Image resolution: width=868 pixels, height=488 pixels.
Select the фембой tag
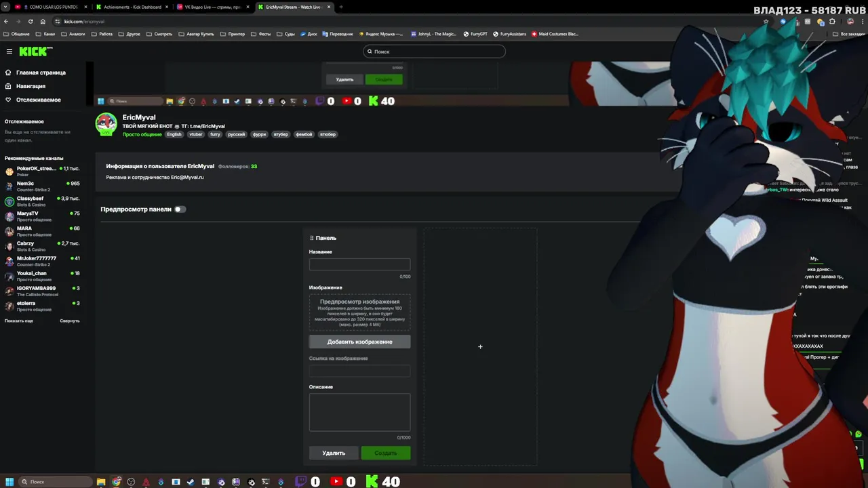[x=304, y=134]
